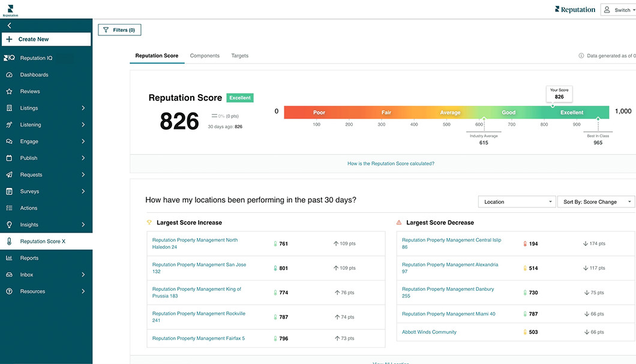Viewport: 636px width, 364px height.
Task: Click the Engage chat bubbles icon
Action: click(x=9, y=141)
